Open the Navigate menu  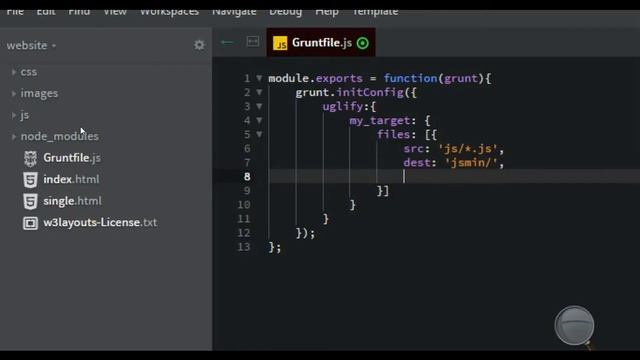click(x=234, y=12)
